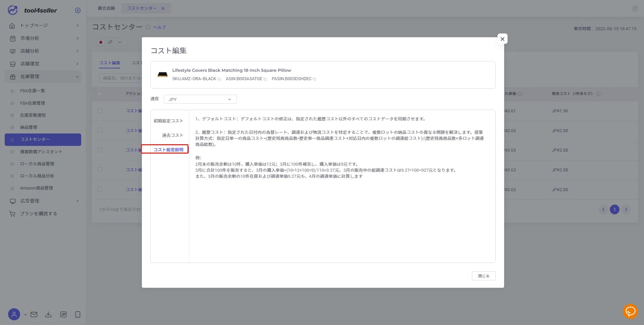Go to next page arrow

[626, 210]
